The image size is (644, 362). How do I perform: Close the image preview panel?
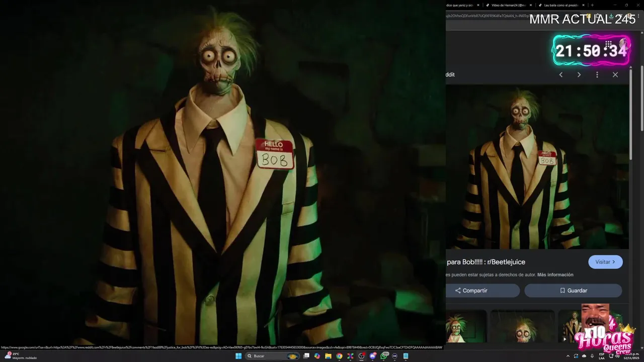615,74
